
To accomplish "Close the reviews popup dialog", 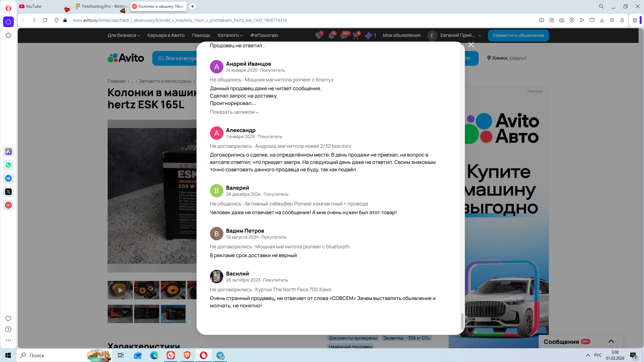I will tap(471, 45).
